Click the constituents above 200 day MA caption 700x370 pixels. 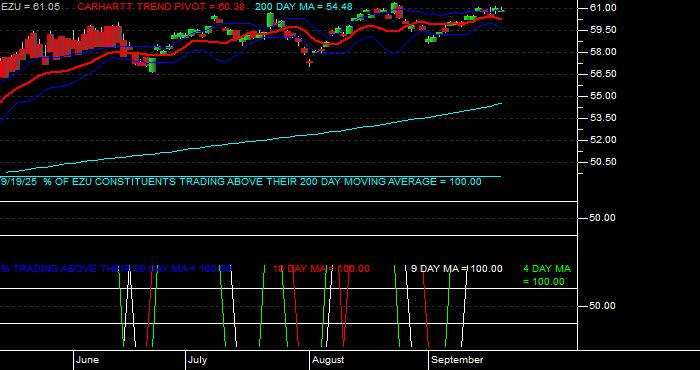pos(241,182)
